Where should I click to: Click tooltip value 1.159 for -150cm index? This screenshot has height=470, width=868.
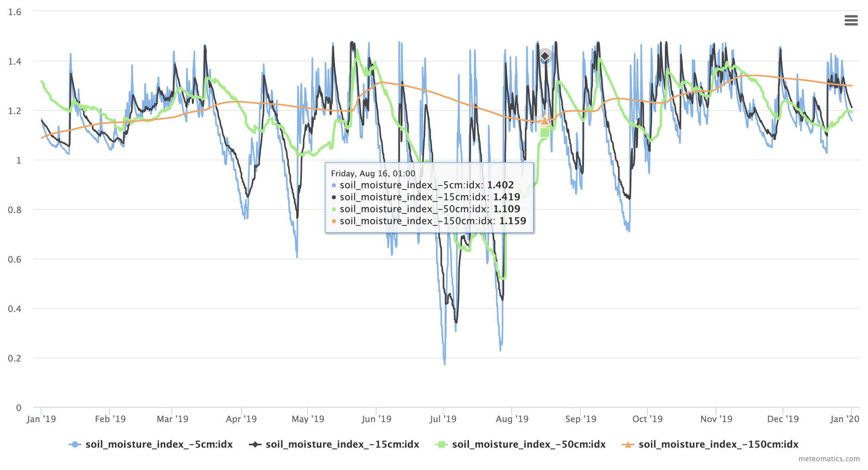click(513, 221)
